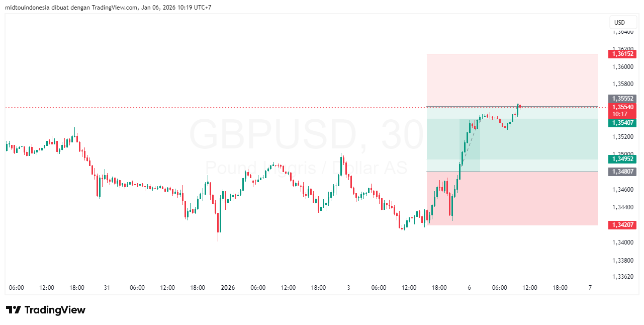
Task: Select the 31 date on time axis
Action: click(x=107, y=288)
